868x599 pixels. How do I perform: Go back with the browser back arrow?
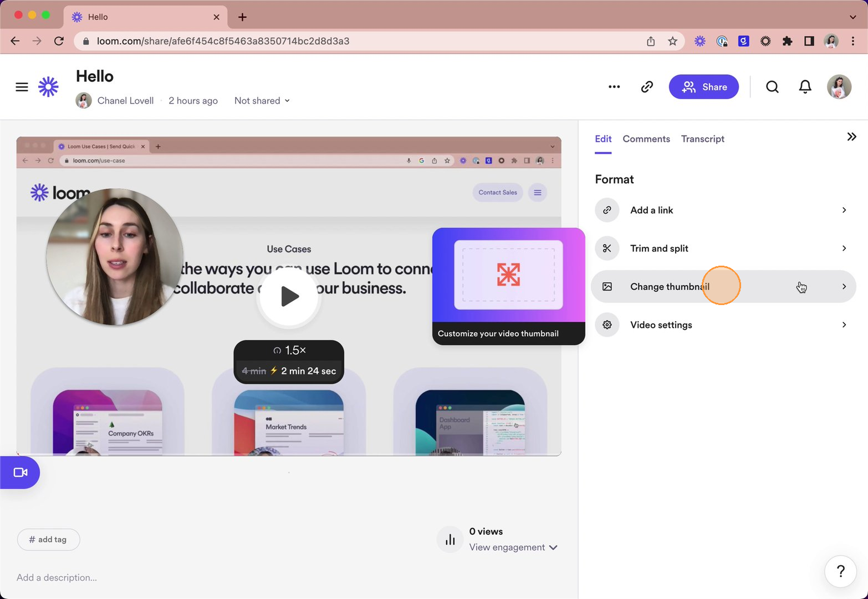coord(15,41)
